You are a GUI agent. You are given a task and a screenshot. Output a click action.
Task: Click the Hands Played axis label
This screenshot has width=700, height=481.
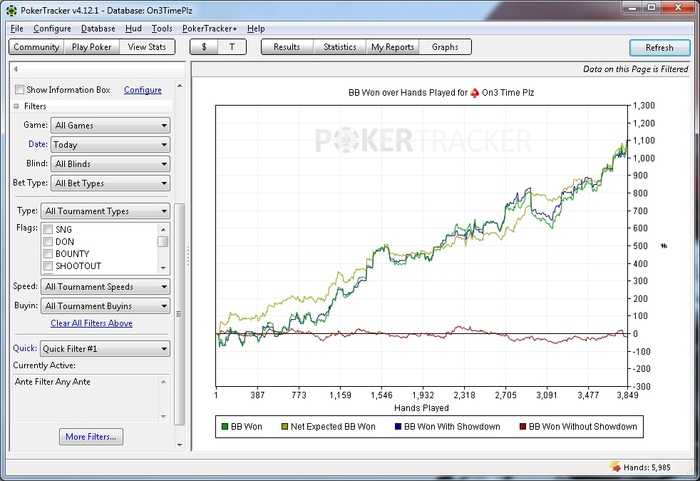421,408
